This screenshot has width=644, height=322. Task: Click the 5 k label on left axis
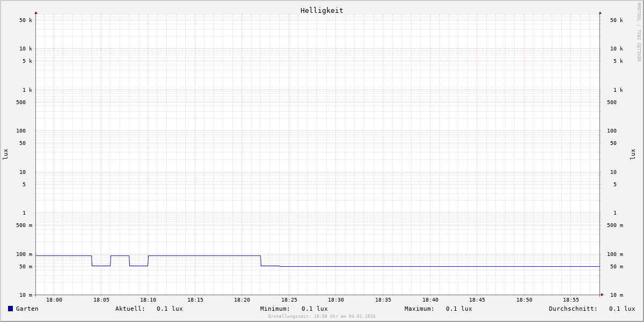(27, 61)
